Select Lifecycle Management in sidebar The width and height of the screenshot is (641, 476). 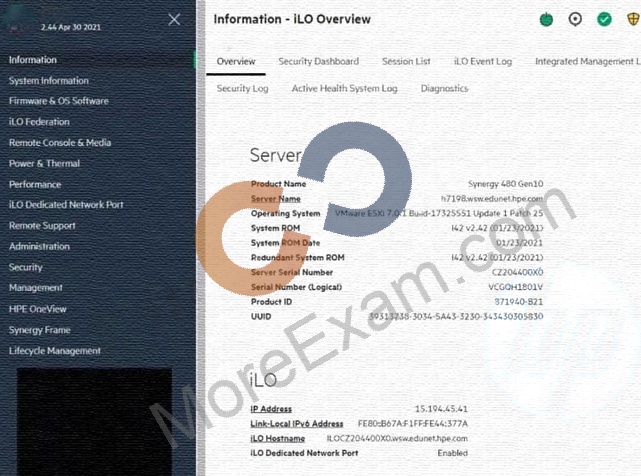click(x=54, y=351)
